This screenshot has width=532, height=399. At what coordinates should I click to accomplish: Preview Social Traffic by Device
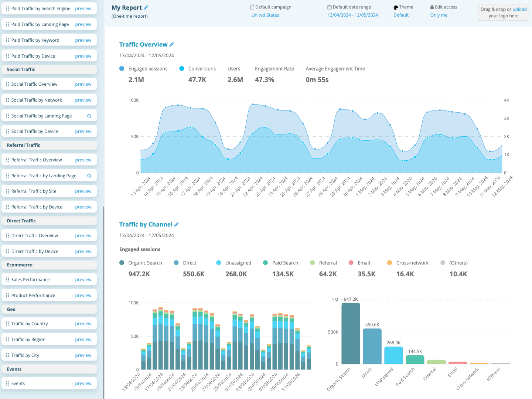[83, 132]
